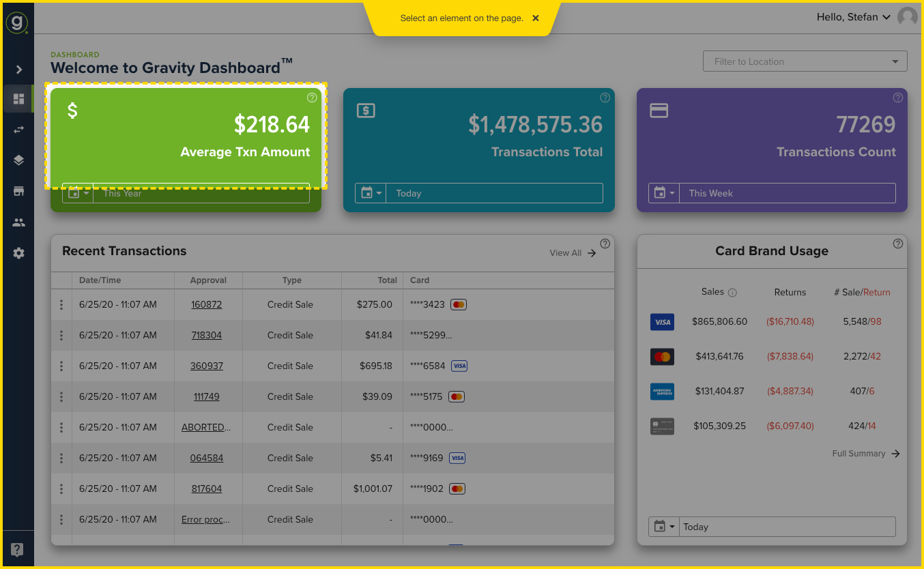Open the 'Hello, Stefan' user menu

(853, 17)
